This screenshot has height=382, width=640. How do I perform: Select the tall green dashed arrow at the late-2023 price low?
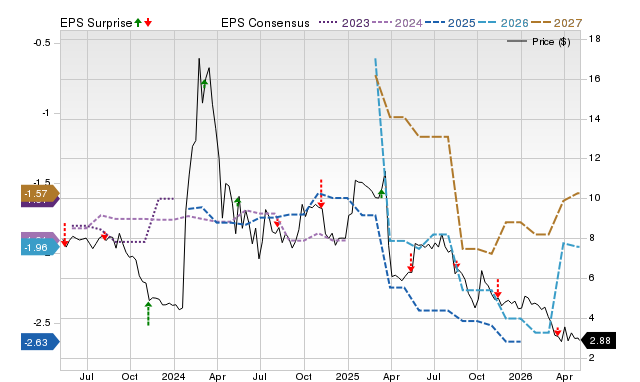[x=148, y=313]
